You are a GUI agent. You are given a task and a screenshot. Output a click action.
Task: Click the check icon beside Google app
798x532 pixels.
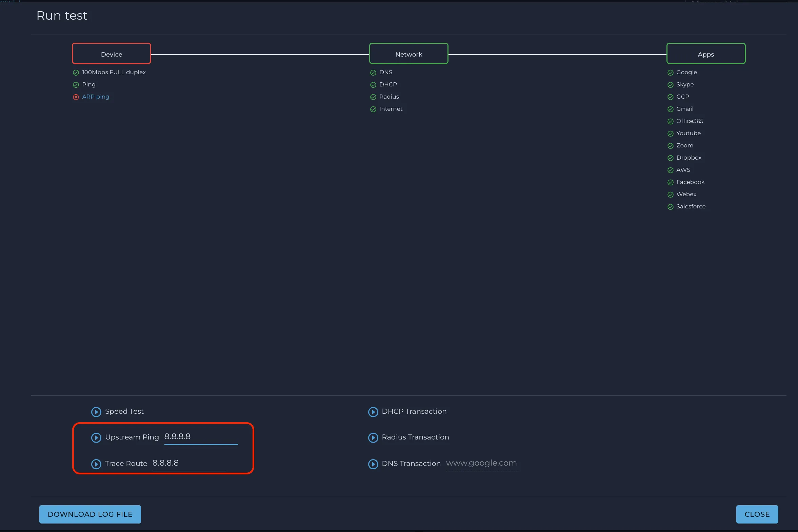pyautogui.click(x=671, y=73)
